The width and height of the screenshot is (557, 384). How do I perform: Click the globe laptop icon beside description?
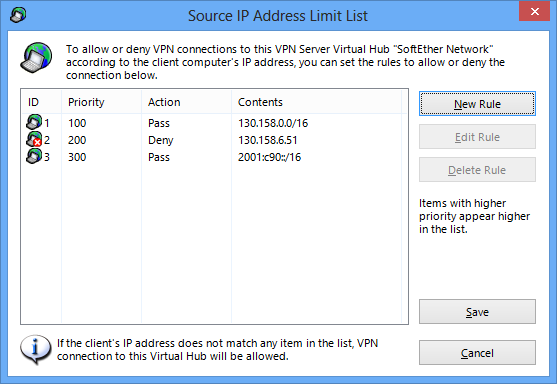(36, 58)
